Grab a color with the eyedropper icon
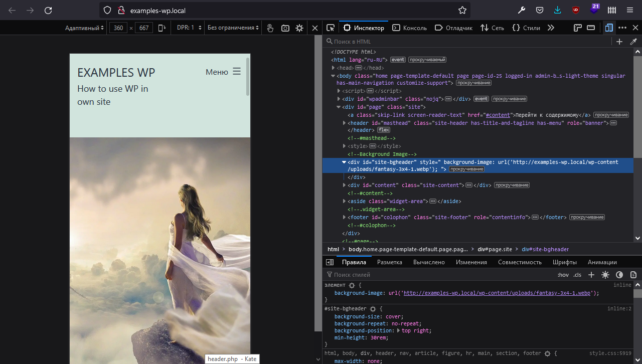This screenshot has height=364, width=642. 633,42
